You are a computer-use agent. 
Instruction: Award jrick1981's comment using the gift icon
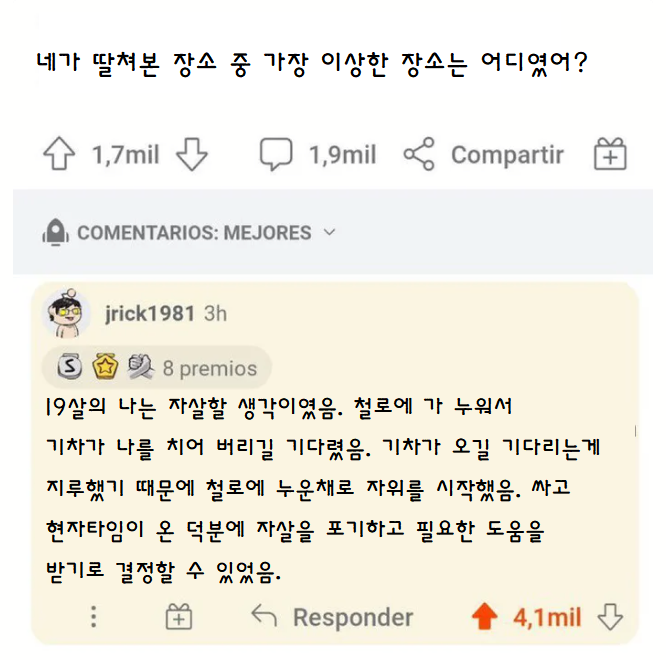[178, 616]
